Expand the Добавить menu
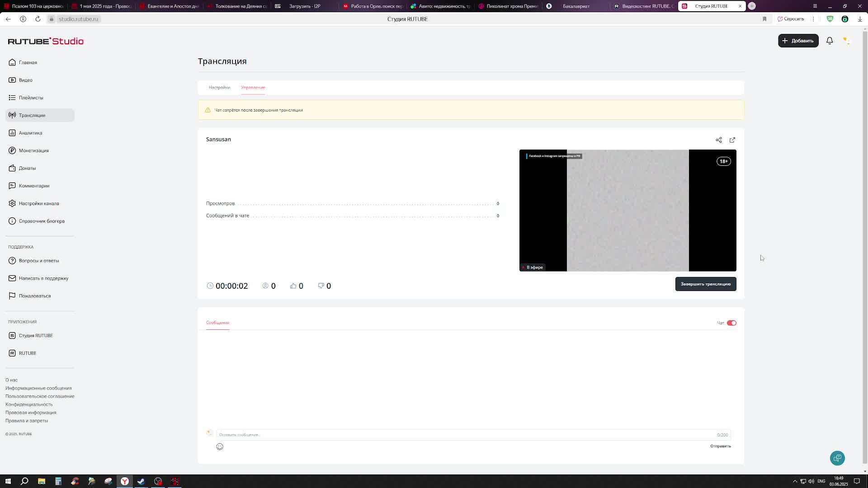The width and height of the screenshot is (868, 488). coord(798,41)
